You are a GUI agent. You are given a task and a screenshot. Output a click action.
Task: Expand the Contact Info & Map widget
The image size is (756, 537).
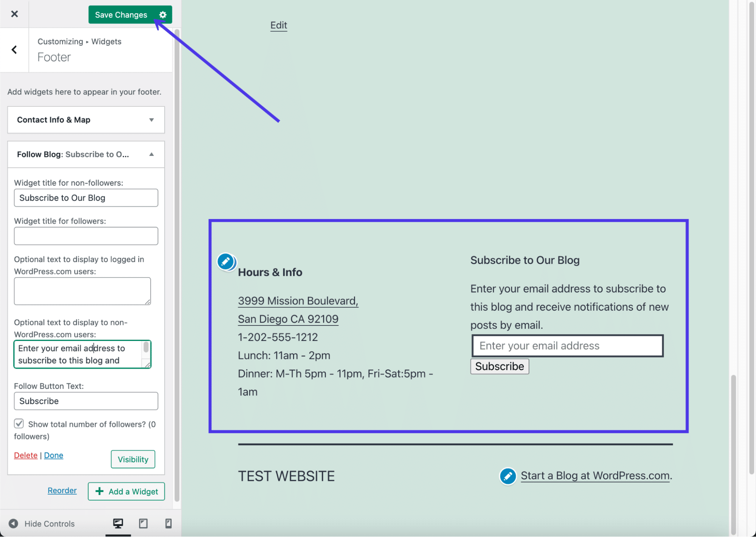click(x=151, y=119)
